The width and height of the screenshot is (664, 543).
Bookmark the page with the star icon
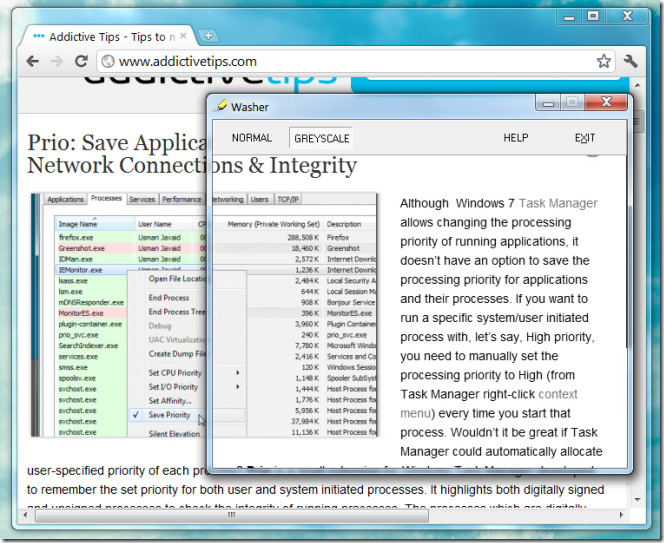tap(603, 61)
